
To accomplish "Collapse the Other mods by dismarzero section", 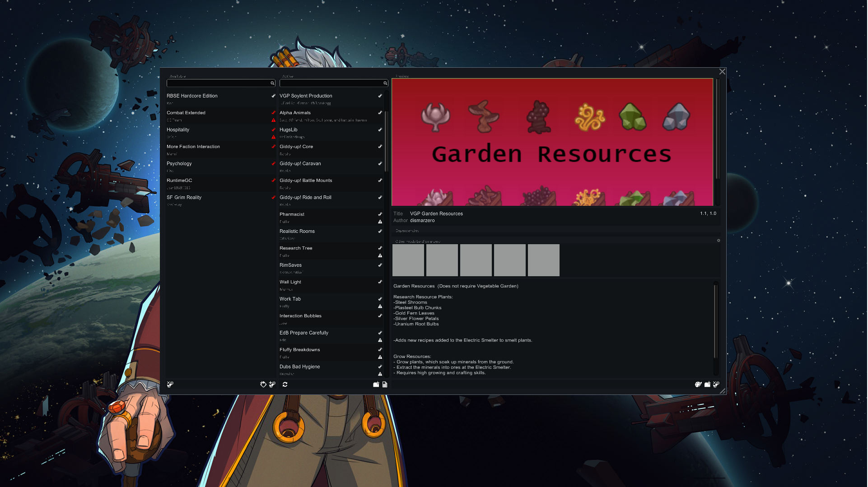I will click(x=417, y=241).
